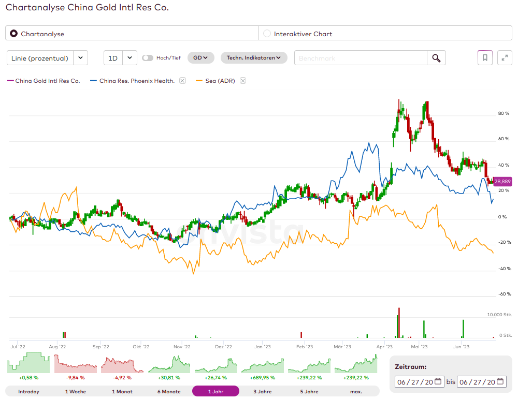Expand chart to fullscreen view
The image size is (532, 399).
(x=505, y=58)
